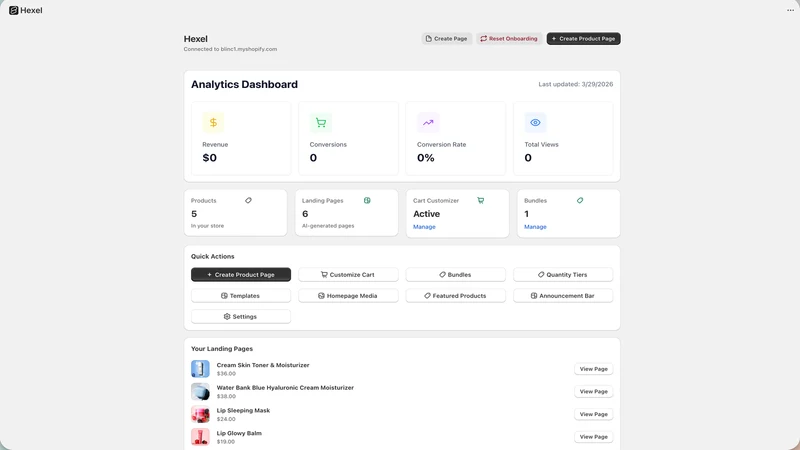View Page for Cream Skin Toner & Moisturizer
The height and width of the screenshot is (450, 800).
point(593,369)
